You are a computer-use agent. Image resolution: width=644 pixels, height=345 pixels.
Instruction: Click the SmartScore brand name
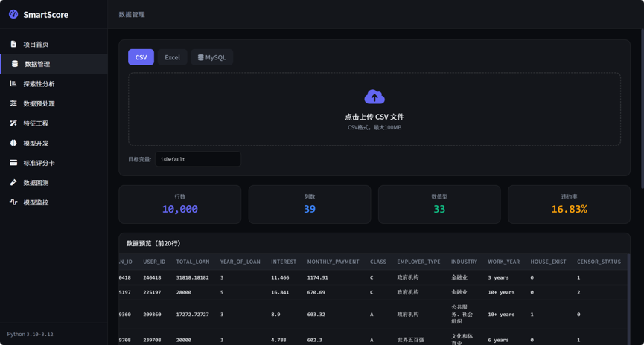45,15
